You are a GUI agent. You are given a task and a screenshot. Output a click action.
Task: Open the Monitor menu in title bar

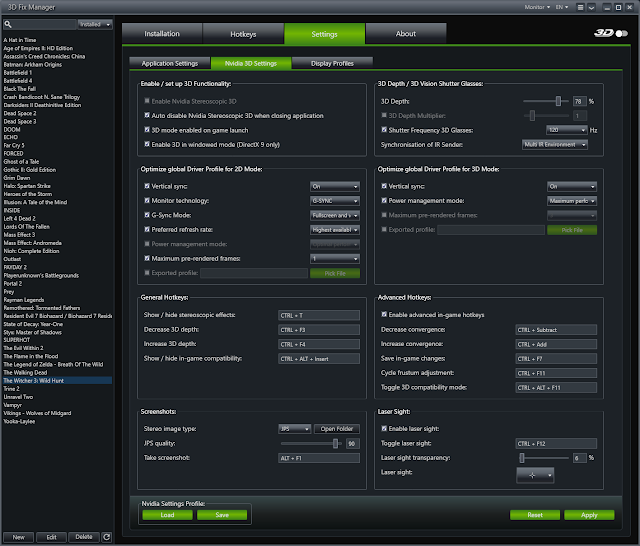click(x=537, y=7)
